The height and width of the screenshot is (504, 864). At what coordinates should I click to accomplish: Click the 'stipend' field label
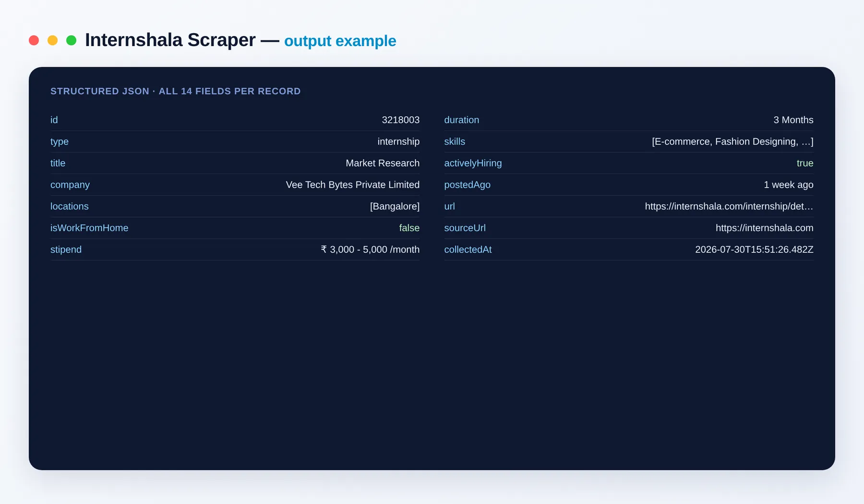click(66, 250)
